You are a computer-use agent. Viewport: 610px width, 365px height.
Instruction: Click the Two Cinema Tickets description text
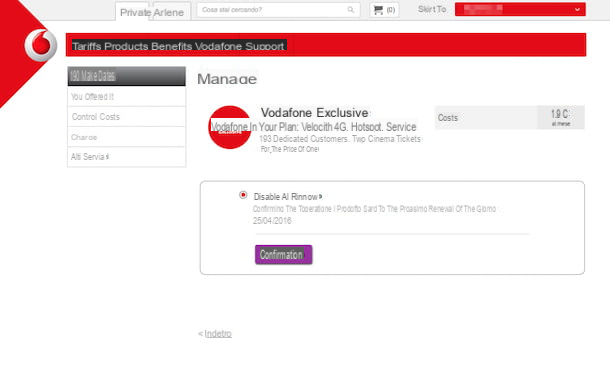coord(340,139)
